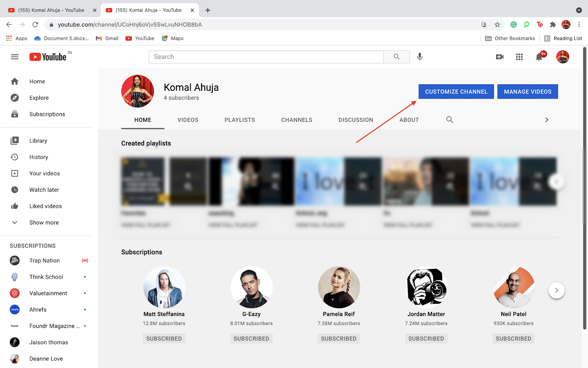Open Chrome tab search dropdown arrow

pos(579,10)
